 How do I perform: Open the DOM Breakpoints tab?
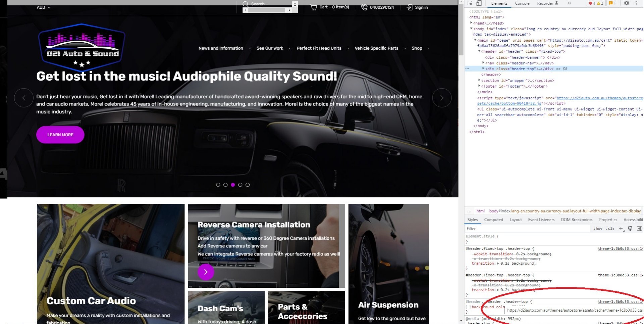pos(577,220)
